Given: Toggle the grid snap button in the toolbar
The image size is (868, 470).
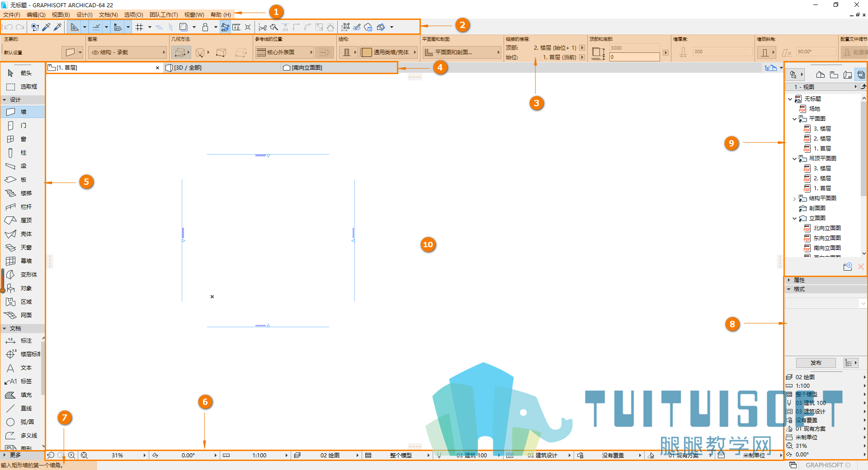Looking at the screenshot, I should pos(139,27).
